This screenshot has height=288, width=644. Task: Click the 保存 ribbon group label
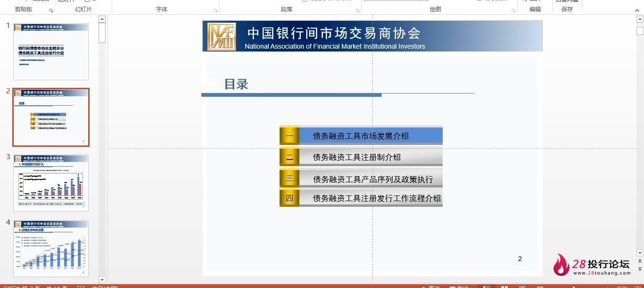pos(567,9)
